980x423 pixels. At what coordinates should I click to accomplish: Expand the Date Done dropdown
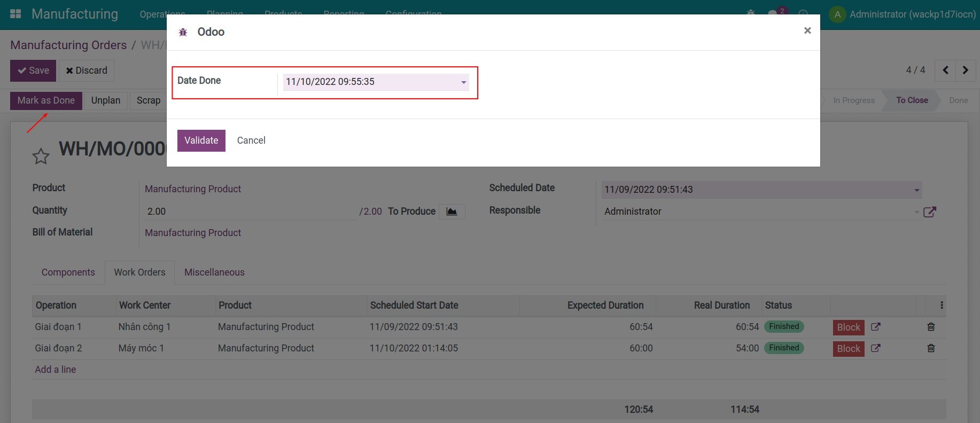pyautogui.click(x=463, y=82)
